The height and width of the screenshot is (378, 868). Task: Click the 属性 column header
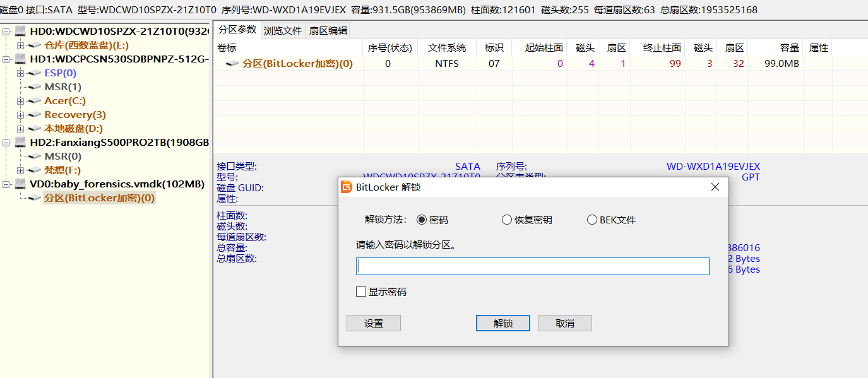(819, 47)
